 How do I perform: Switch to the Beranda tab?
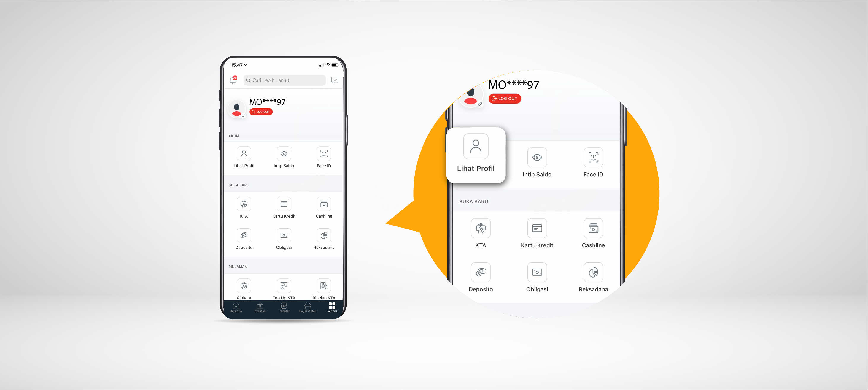pos(234,310)
